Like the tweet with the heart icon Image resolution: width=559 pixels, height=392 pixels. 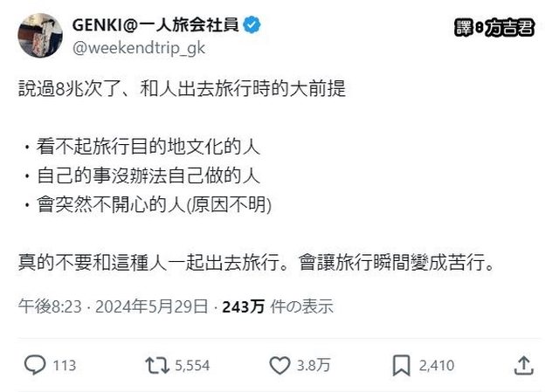[279, 365]
